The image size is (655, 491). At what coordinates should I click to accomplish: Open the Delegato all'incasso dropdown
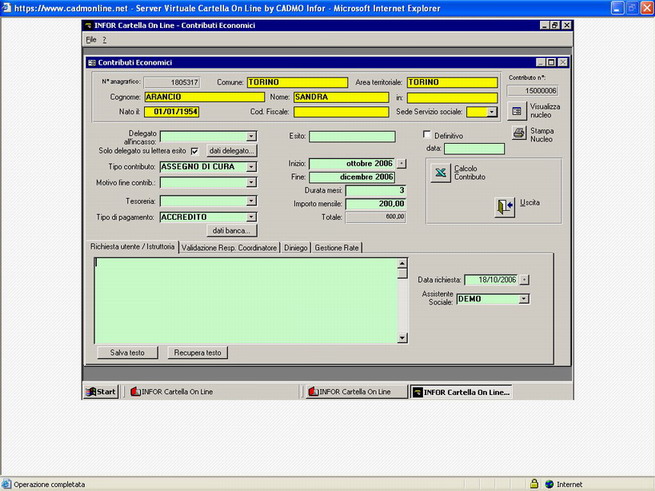pyautogui.click(x=251, y=136)
